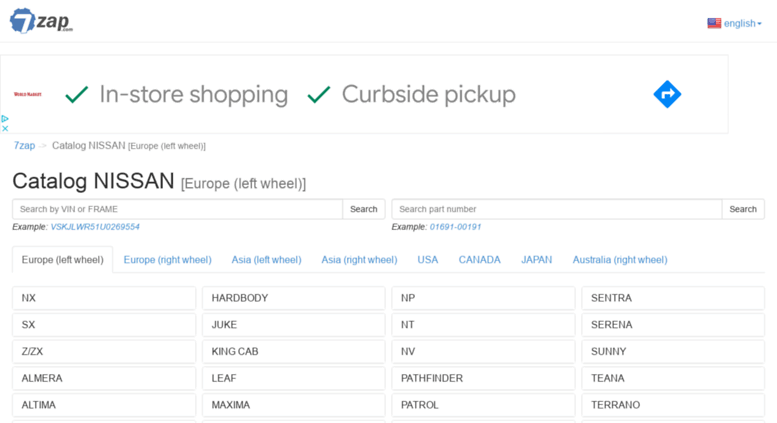This screenshot has height=423, width=777.
Task: Focus the Search part number field
Action: [557, 209]
